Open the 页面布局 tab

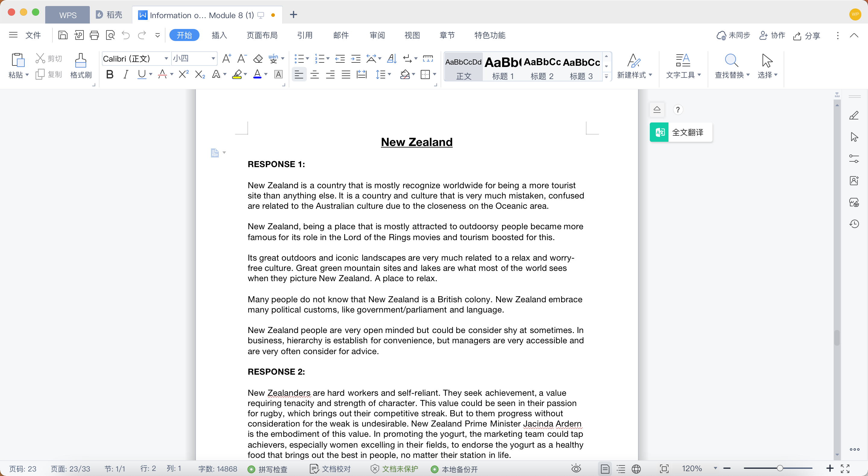[262, 35]
